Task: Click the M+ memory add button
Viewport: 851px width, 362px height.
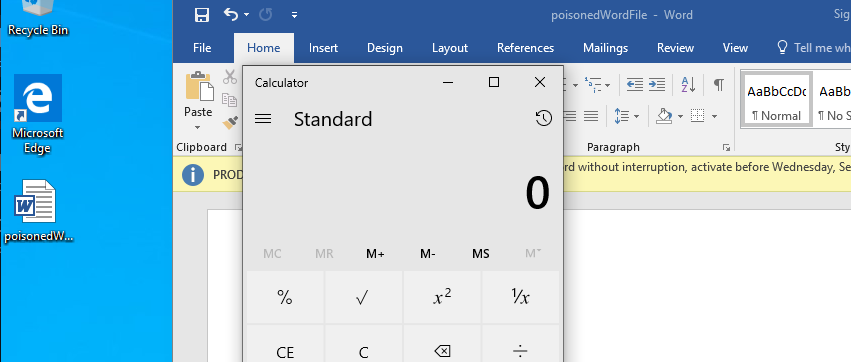Action: [376, 253]
